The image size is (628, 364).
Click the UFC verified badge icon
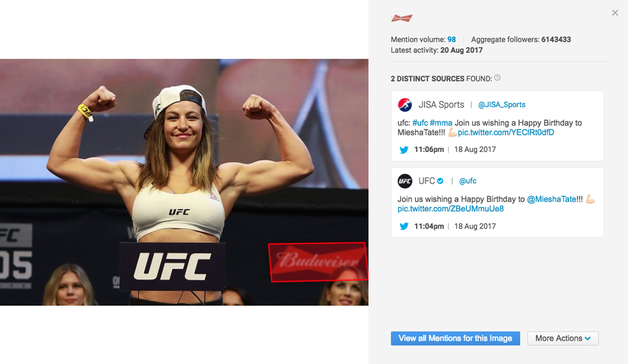point(440,181)
